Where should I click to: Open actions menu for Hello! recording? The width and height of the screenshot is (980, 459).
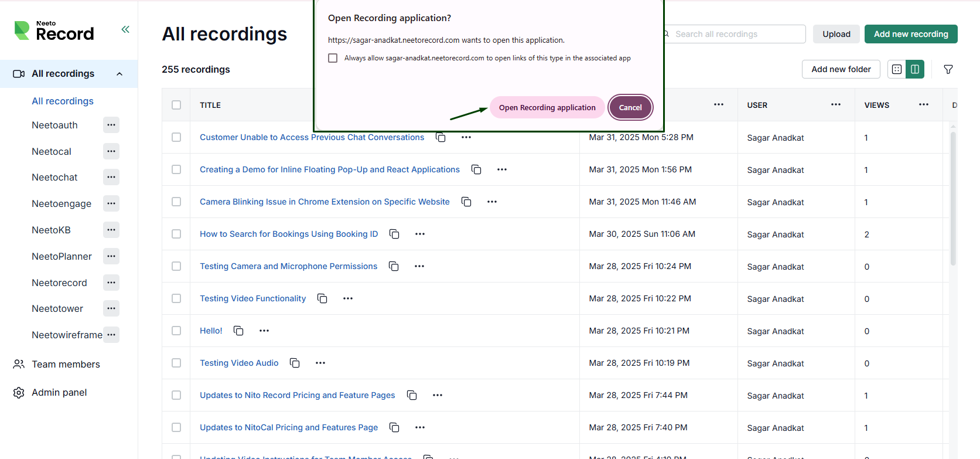[x=264, y=331]
